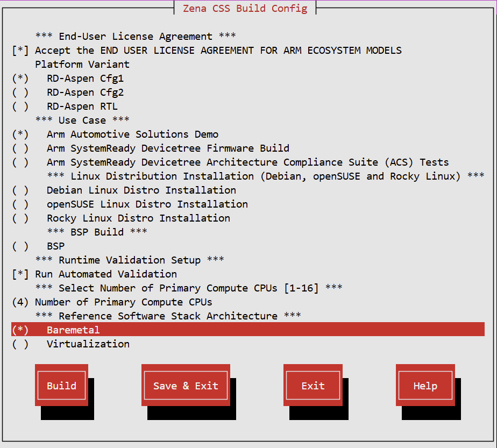Click the '*** Use Case ***' heading
Image resolution: width=497 pixels, height=448 pixels.
(x=82, y=120)
